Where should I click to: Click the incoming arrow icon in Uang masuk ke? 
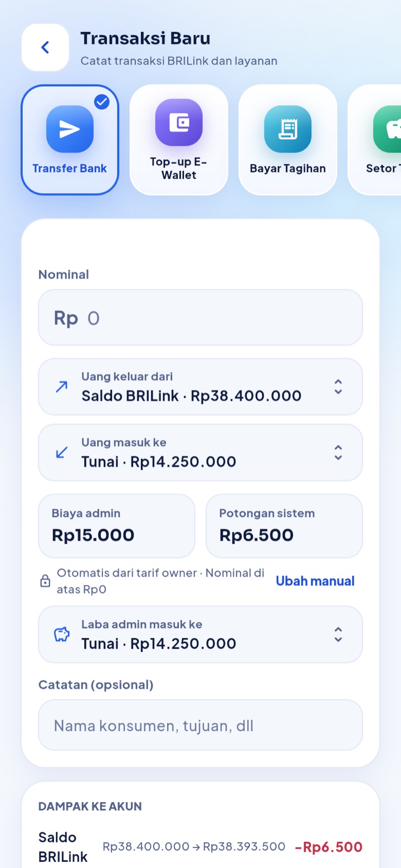pyautogui.click(x=61, y=452)
